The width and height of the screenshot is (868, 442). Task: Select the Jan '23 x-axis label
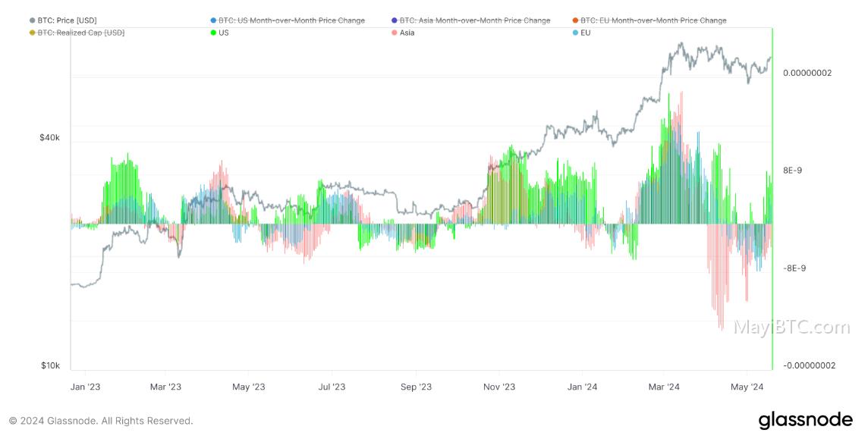point(85,387)
